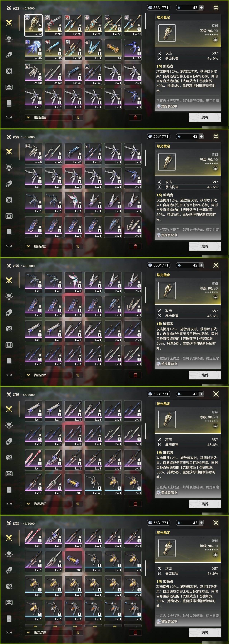Screen dimensions: 229x644
Task: Select the Lv. 82 weapon thumbnail
Action: pyautogui.click(x=133, y=25)
